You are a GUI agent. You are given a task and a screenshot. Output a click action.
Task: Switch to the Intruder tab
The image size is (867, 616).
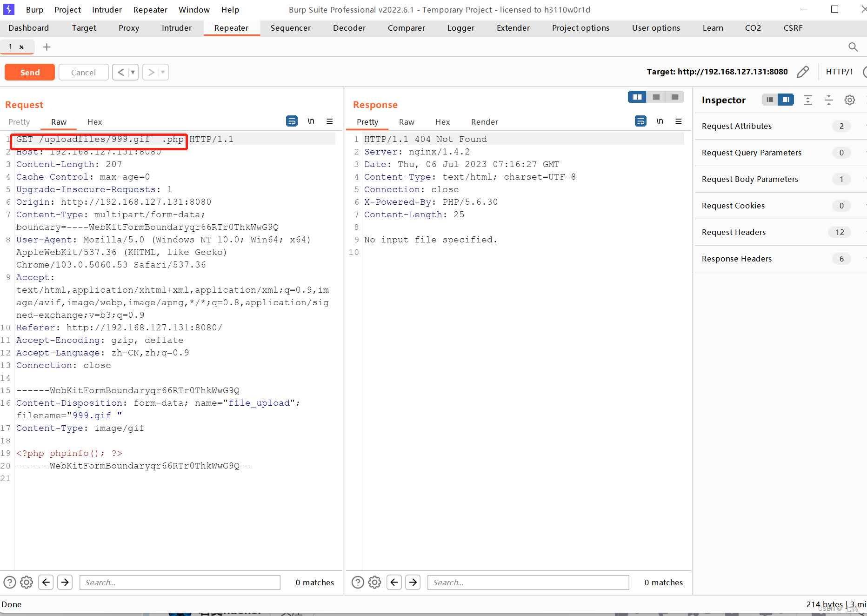click(177, 28)
